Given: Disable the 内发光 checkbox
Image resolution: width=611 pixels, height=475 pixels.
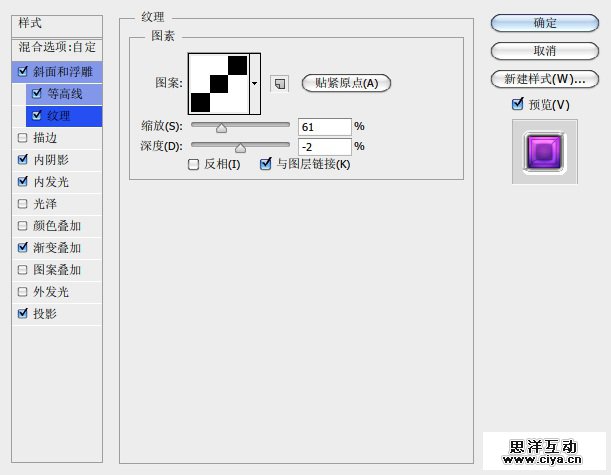Looking at the screenshot, I should (x=23, y=181).
